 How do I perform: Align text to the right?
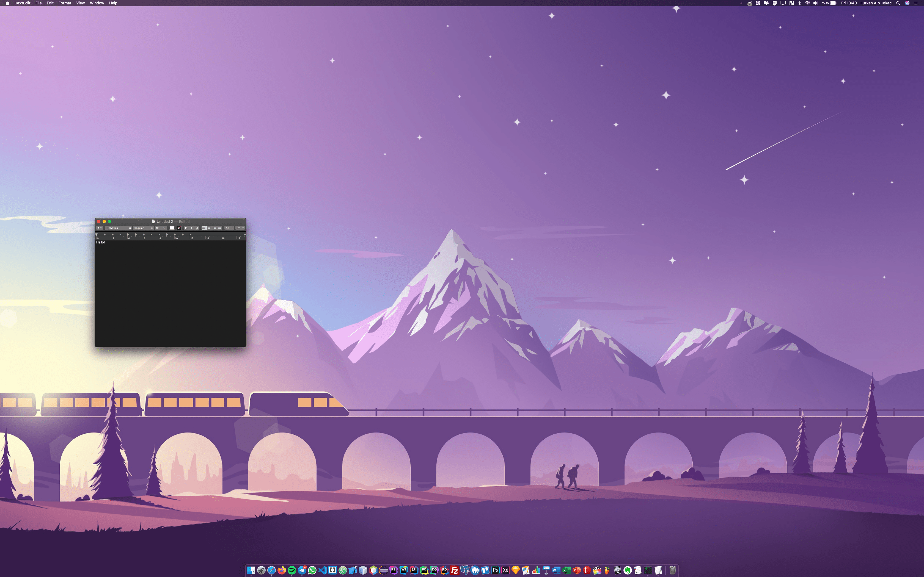(214, 228)
